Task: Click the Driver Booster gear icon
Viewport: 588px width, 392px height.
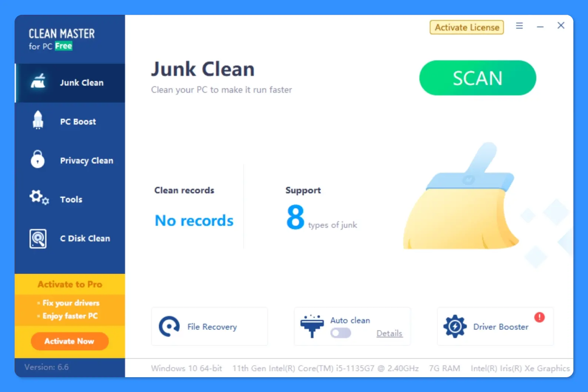Action: [x=455, y=326]
